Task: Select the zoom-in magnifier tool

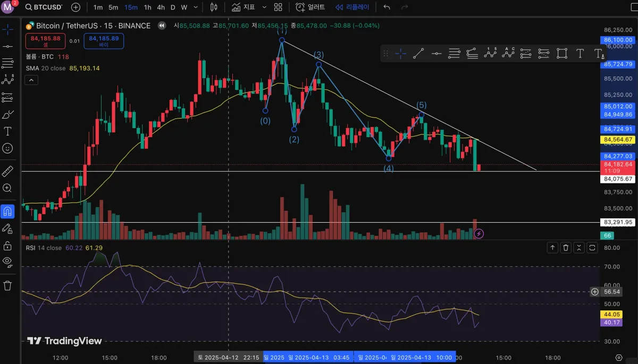Action: click(7, 188)
